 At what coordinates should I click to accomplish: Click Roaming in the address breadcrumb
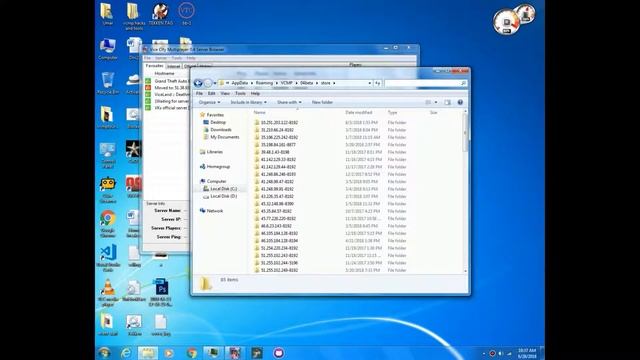click(x=264, y=83)
